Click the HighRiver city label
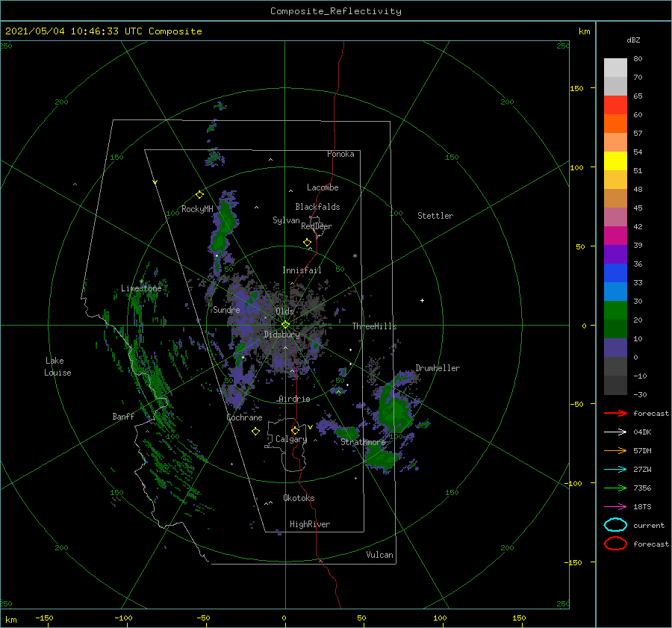 coord(310,524)
